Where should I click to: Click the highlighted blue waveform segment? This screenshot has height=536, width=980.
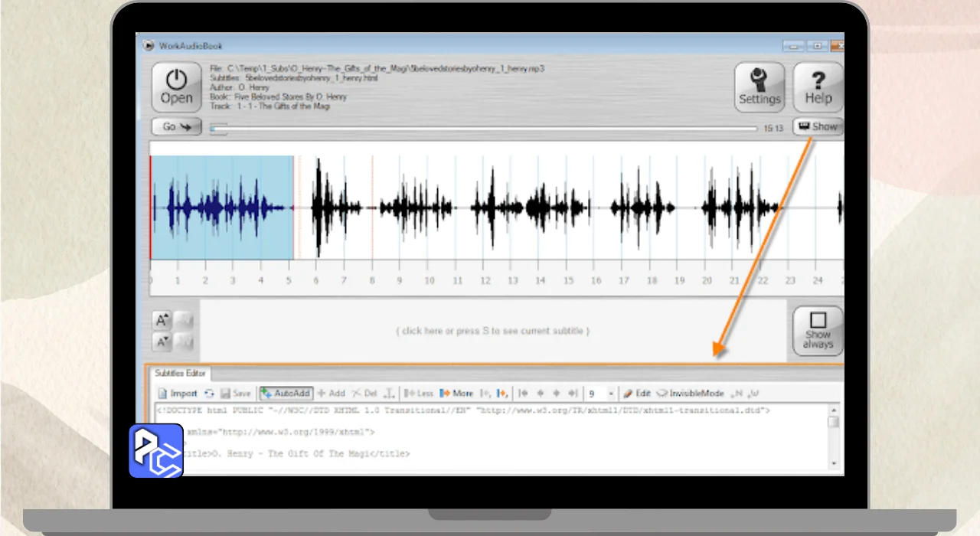pyautogui.click(x=222, y=208)
